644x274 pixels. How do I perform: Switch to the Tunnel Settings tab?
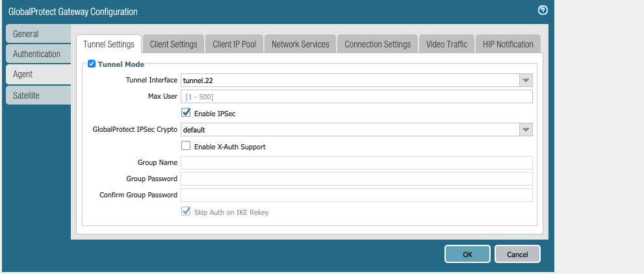pyautogui.click(x=109, y=44)
